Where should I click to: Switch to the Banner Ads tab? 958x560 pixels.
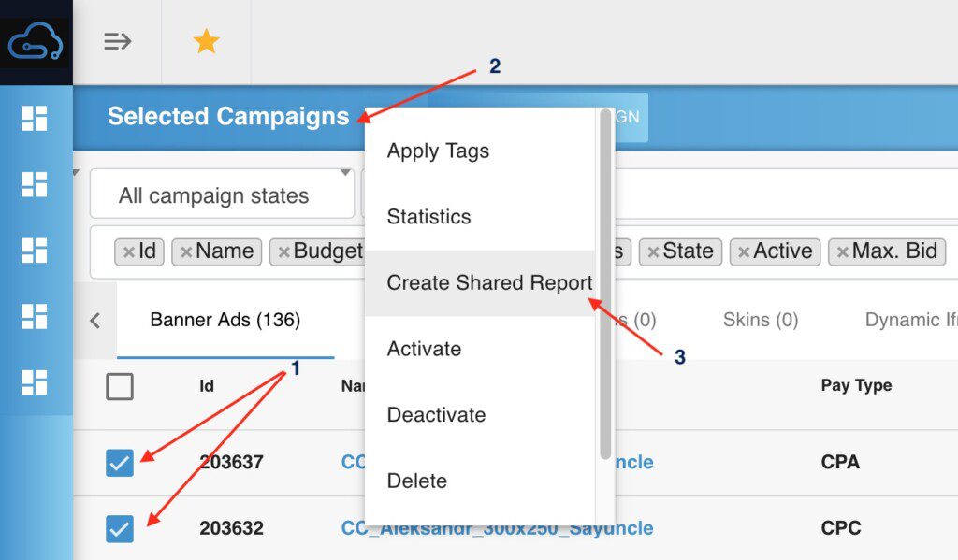click(225, 321)
